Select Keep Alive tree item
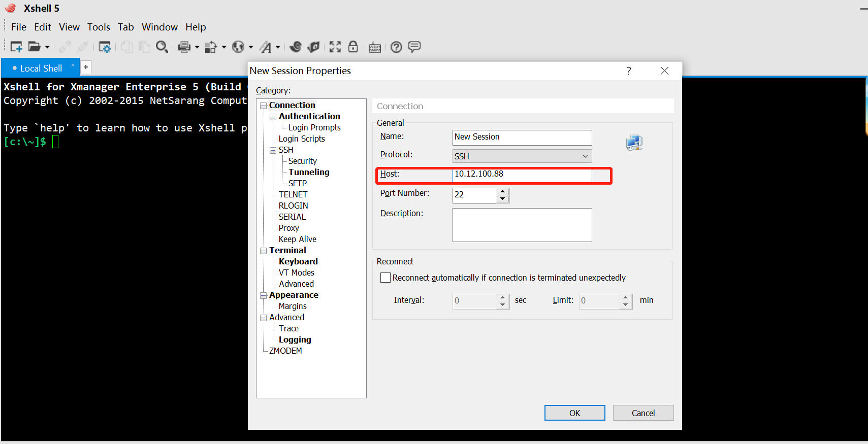This screenshot has height=444, width=868. tap(297, 240)
